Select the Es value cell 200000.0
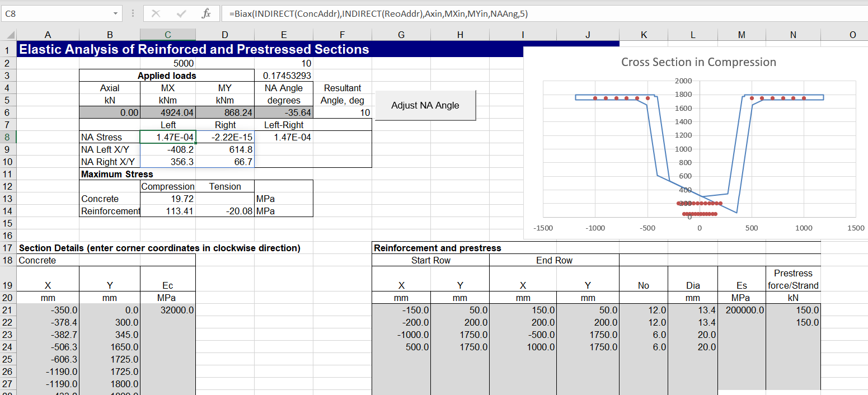The width and height of the screenshot is (868, 395). click(742, 309)
